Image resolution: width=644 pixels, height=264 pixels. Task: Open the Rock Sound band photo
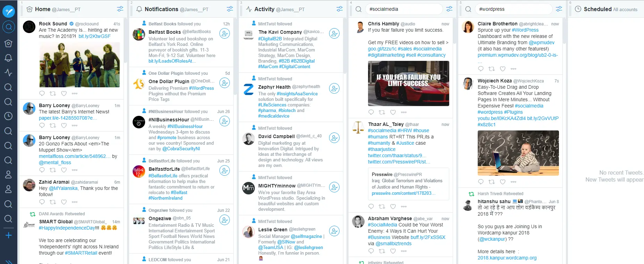(x=80, y=65)
